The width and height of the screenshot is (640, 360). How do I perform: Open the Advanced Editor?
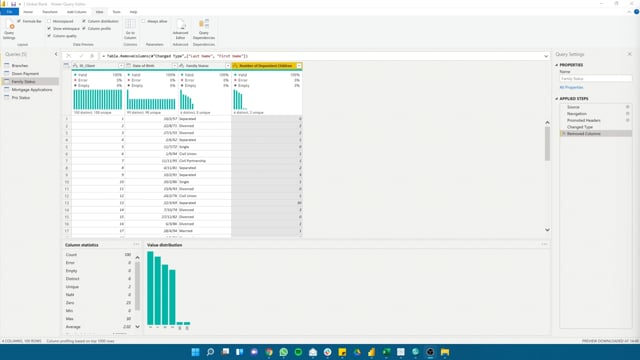coord(180,29)
